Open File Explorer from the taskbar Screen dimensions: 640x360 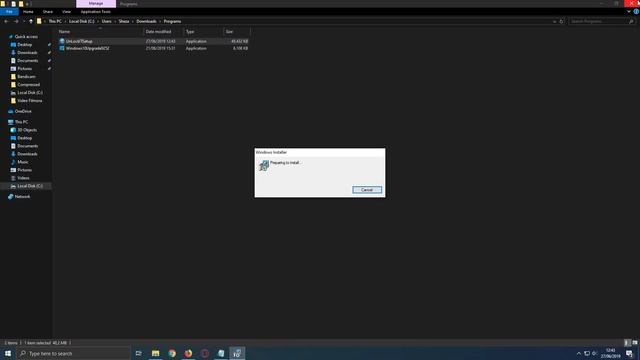pos(156,353)
